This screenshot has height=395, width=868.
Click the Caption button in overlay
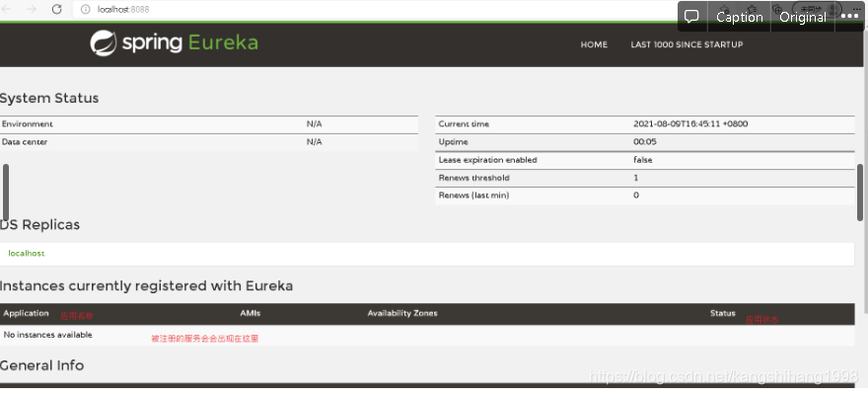click(x=739, y=17)
